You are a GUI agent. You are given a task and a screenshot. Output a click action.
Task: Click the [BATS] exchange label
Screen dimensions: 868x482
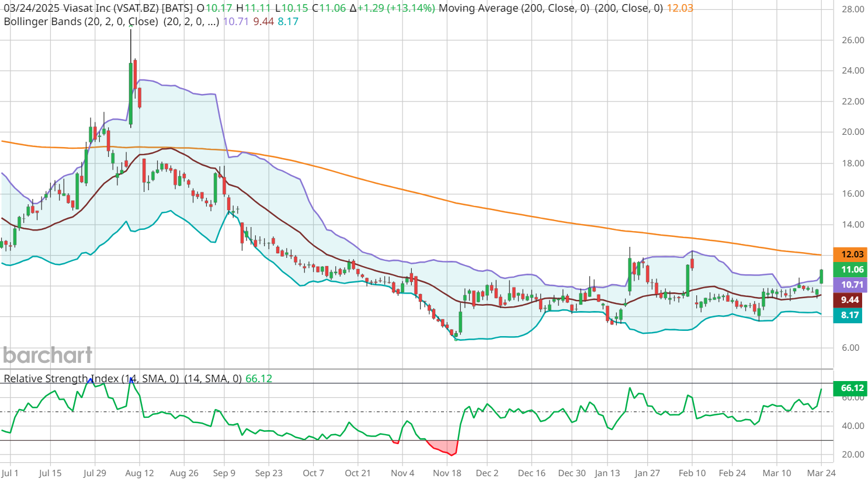(178, 8)
